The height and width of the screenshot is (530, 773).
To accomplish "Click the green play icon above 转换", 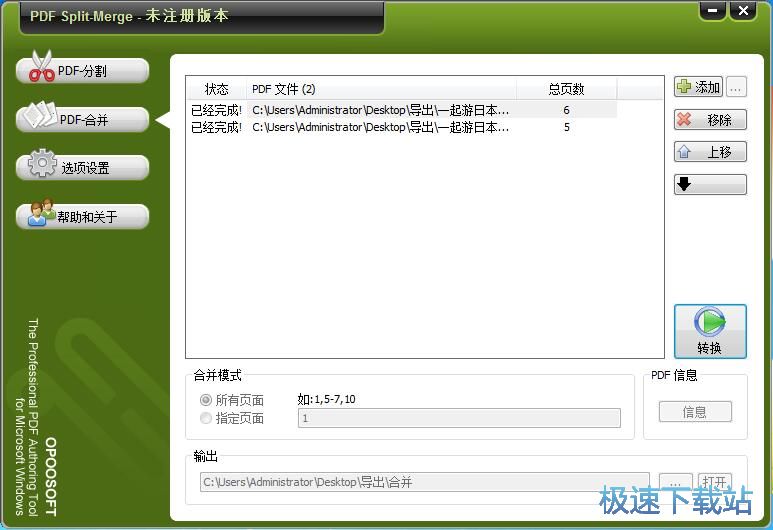I will coord(710,322).
